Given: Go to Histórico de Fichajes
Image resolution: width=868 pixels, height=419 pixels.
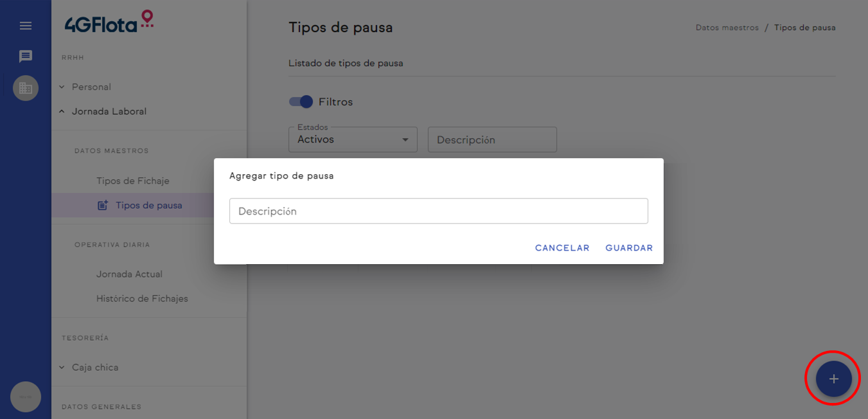Looking at the screenshot, I should point(142,298).
